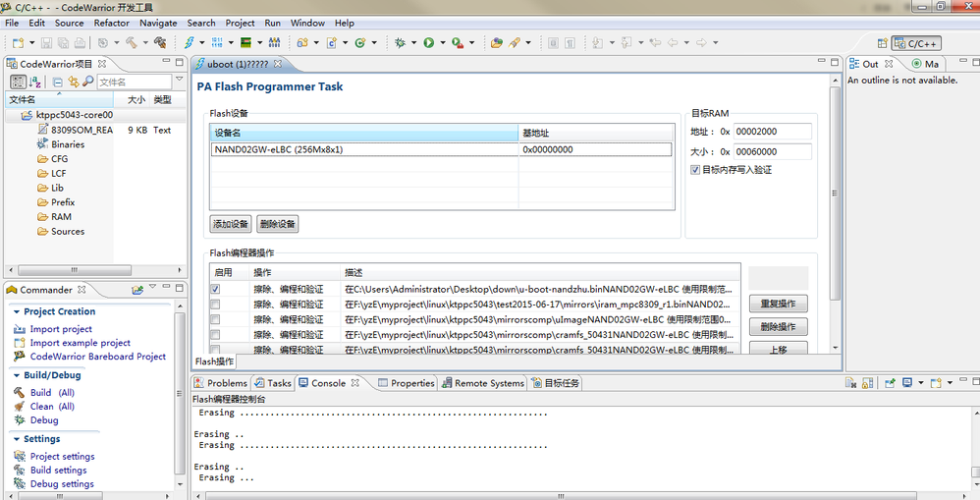Click the magnifier icon in project view
Viewport: 980px width, 500px height.
(88, 82)
